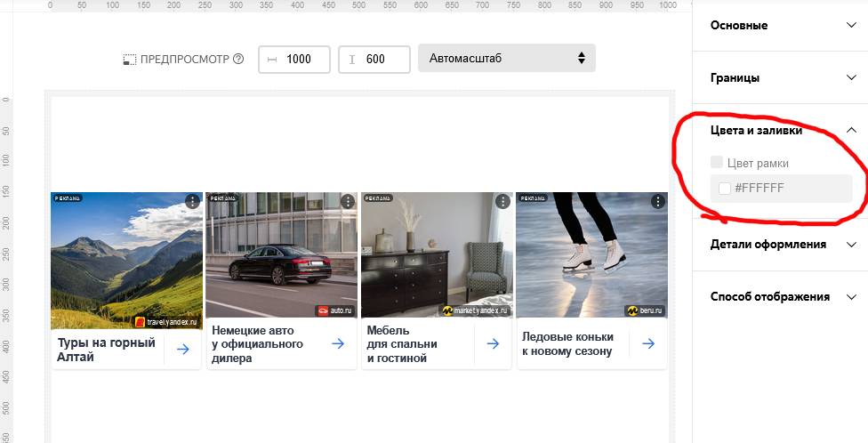Click the preview width field with 1000

(294, 60)
